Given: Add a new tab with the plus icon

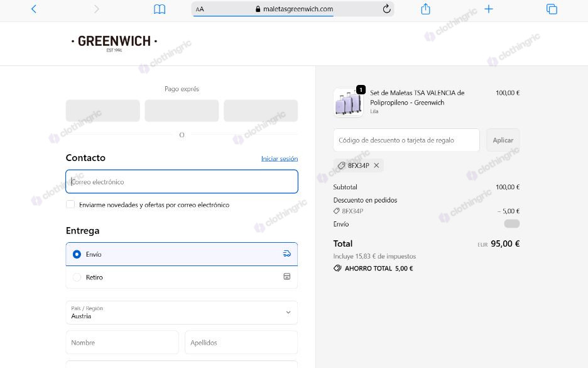Looking at the screenshot, I should point(488,9).
